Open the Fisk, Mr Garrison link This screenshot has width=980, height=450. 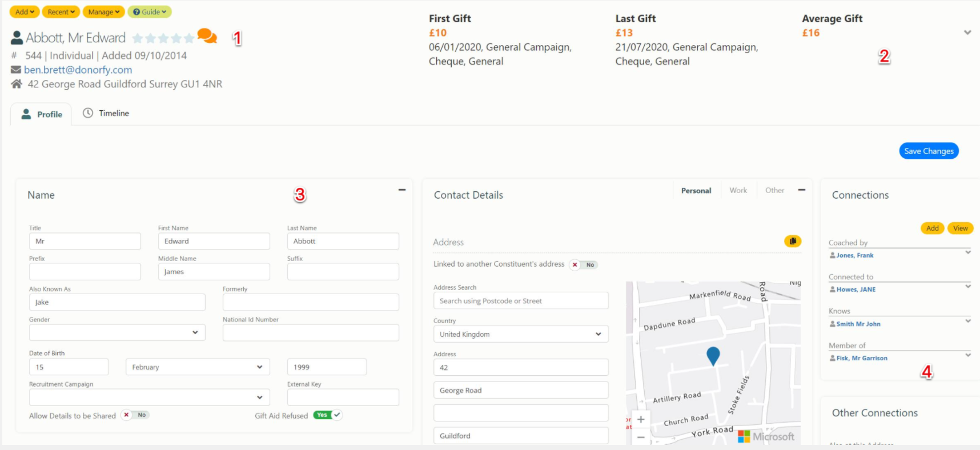pos(862,358)
